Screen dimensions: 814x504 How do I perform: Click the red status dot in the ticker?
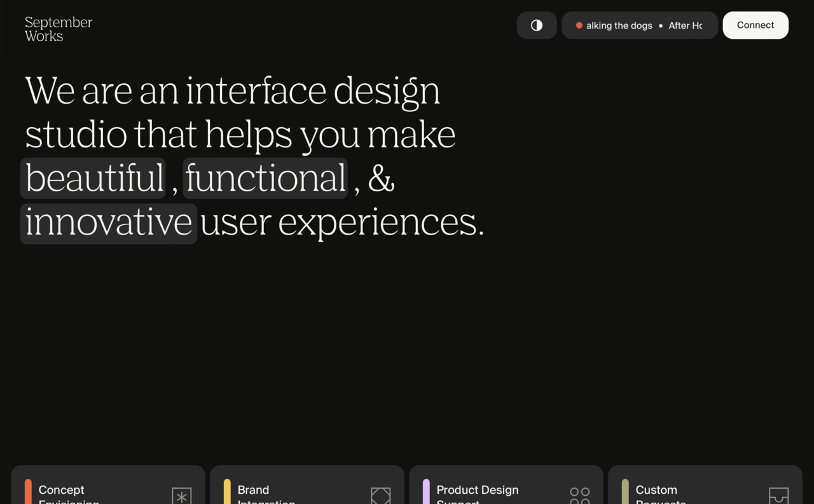[579, 25]
